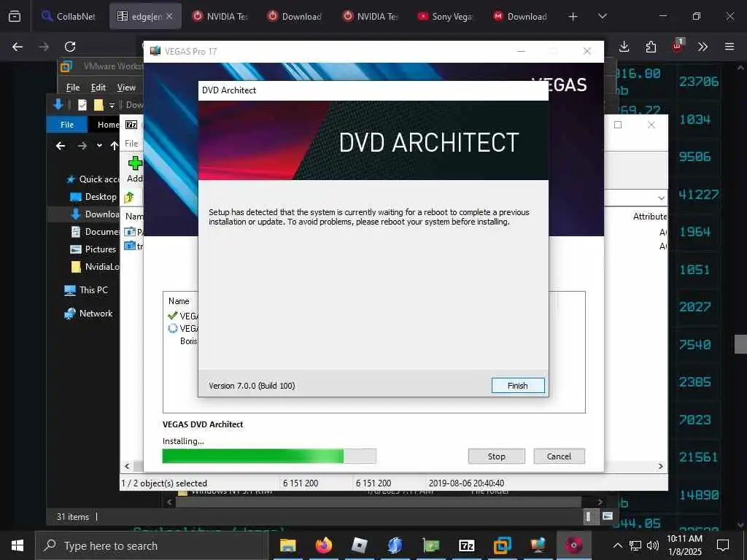Click Finish in the DVD Architect dialog
Image resolution: width=747 pixels, height=560 pixels.
pos(518,386)
